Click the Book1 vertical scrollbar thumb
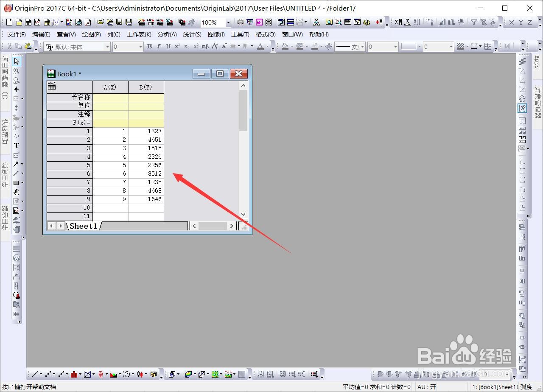 [x=243, y=110]
